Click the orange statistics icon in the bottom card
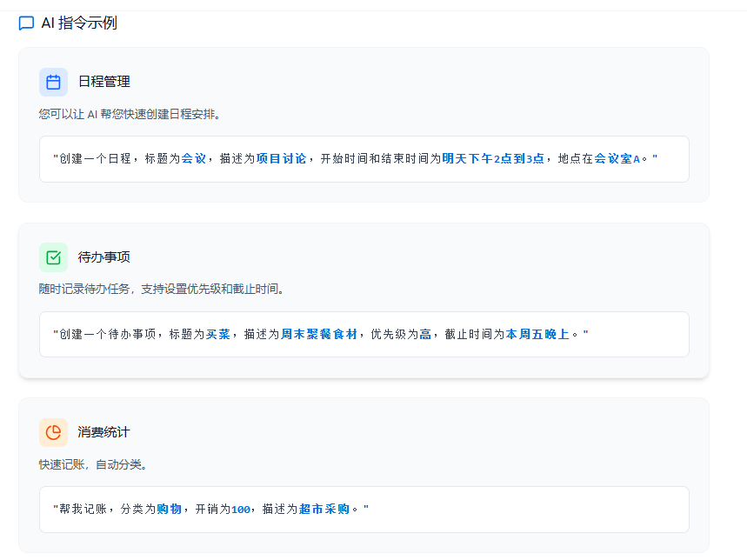 pos(53,432)
